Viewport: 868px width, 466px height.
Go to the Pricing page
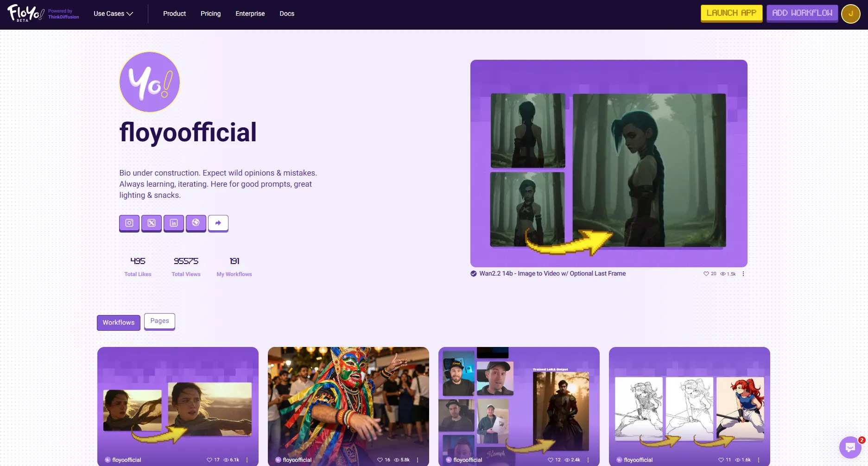pyautogui.click(x=210, y=13)
